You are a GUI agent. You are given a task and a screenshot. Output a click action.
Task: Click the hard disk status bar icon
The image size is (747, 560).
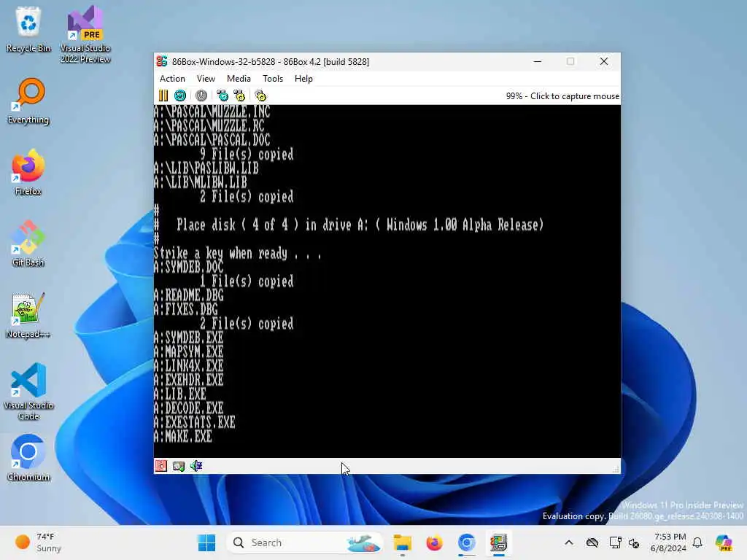(179, 466)
